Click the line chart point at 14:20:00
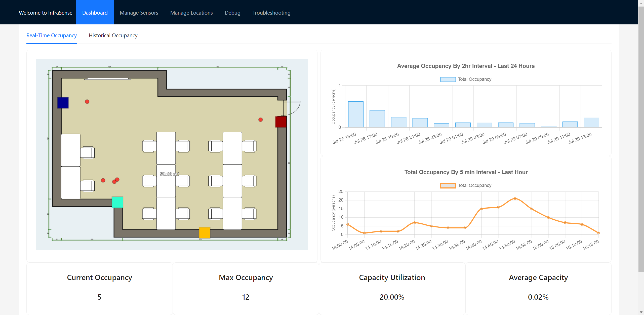Screen dimensions: 644x315 415,223
